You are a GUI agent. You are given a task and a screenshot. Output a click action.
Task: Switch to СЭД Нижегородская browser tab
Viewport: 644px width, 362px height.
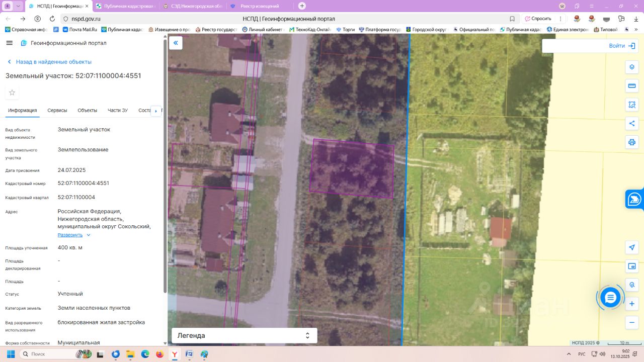(x=193, y=6)
